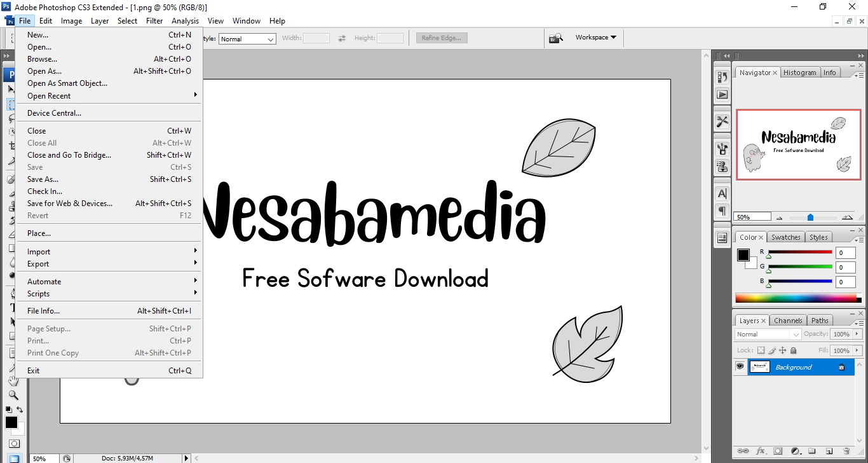Select the Hand tool

point(13,381)
